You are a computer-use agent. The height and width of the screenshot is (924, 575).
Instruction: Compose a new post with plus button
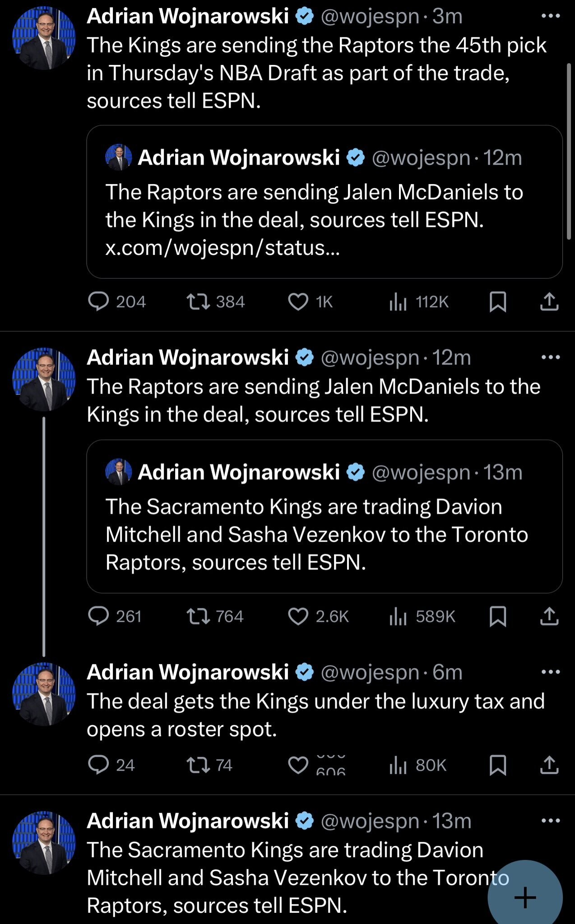click(525, 897)
